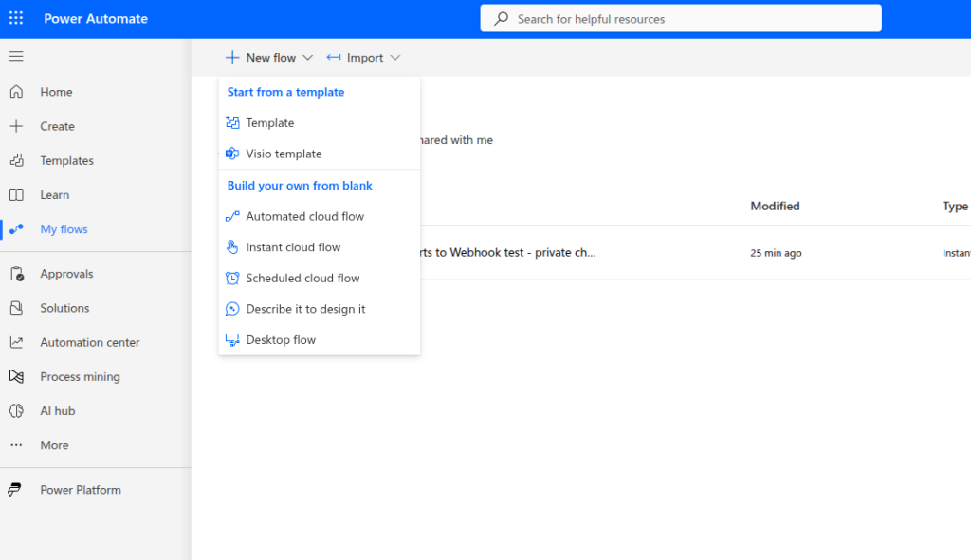Open the app launcher waffle icon

coord(16,19)
